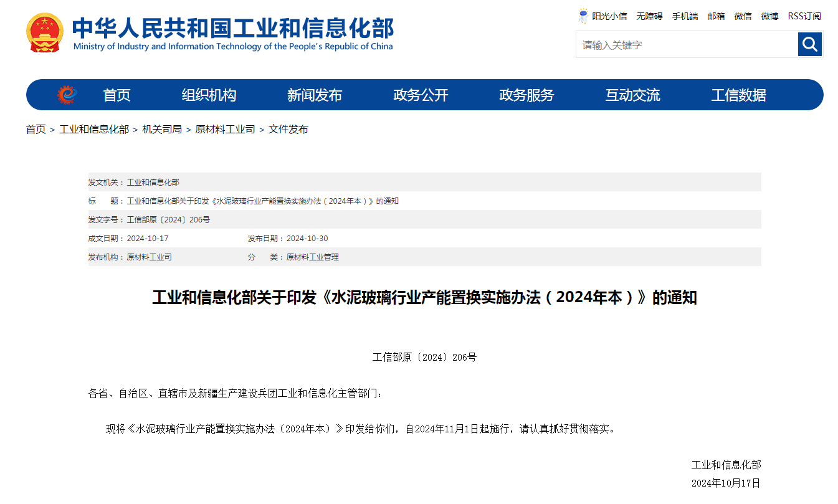Viewport: 838px width, 504px height.
Task: Click the magnifier search button
Action: [x=810, y=44]
